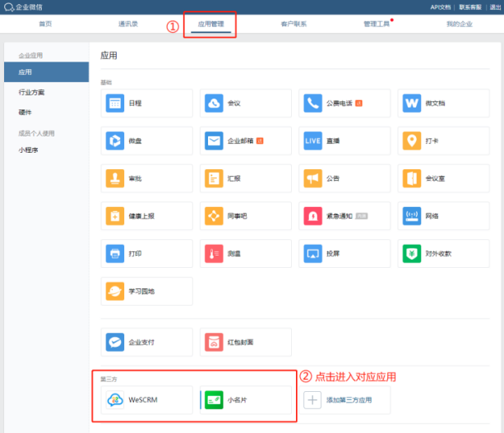Click the 红包封面 red envelope icon

click(214, 342)
